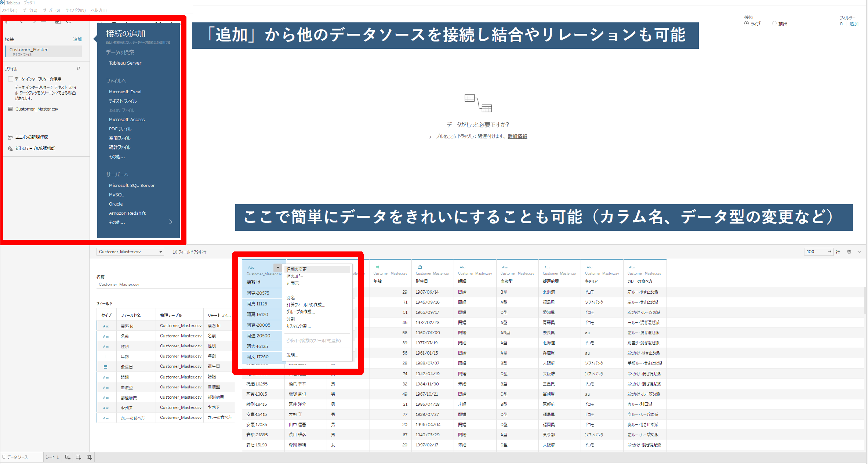Select PDF ファイル in the connection list
Image resolution: width=868 pixels, height=464 pixels.
(120, 129)
